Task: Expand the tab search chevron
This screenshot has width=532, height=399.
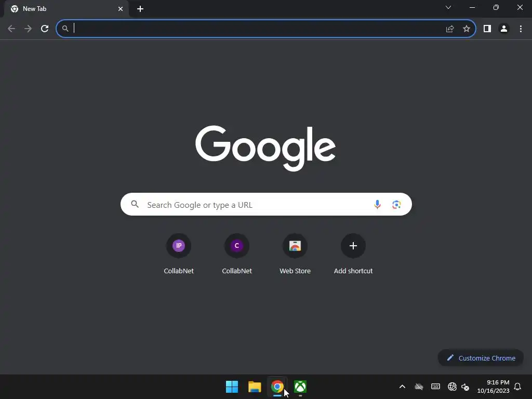Action: pos(448,7)
